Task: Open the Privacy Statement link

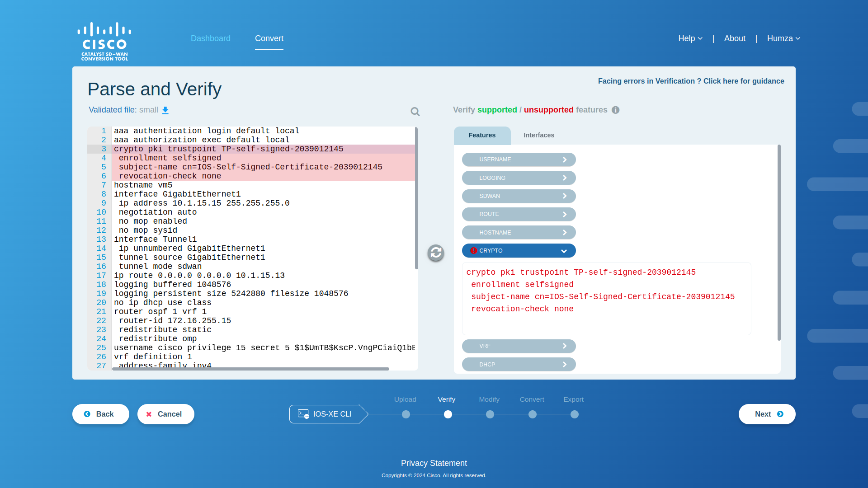Action: (x=434, y=463)
